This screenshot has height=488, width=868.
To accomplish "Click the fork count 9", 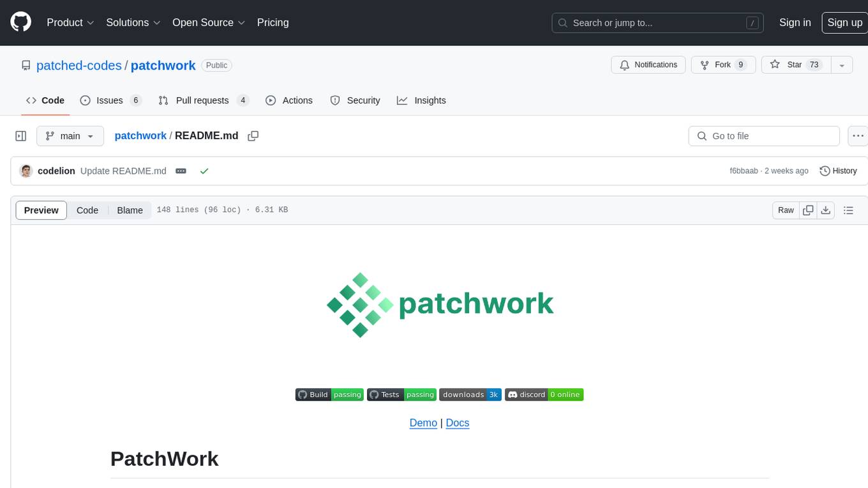I will click(740, 65).
